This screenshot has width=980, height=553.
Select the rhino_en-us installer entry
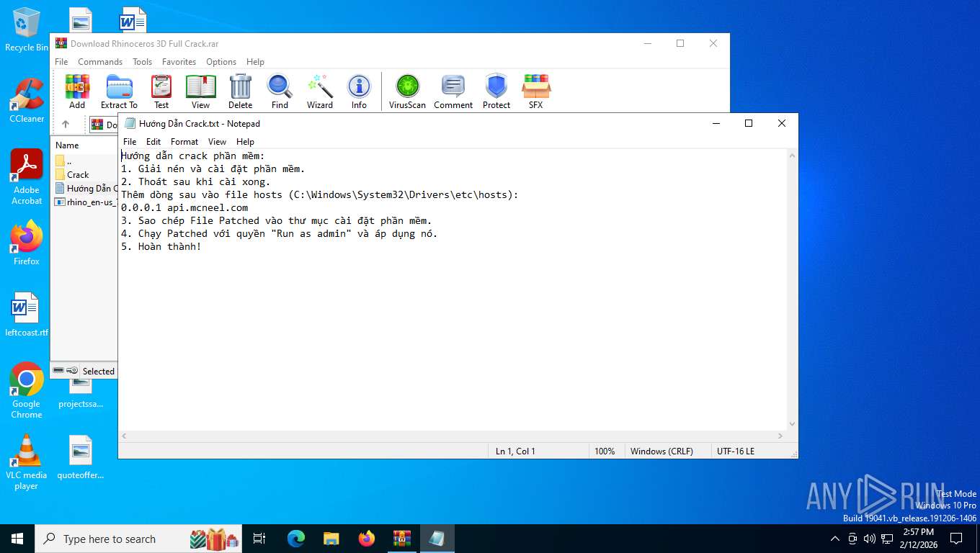pos(86,202)
